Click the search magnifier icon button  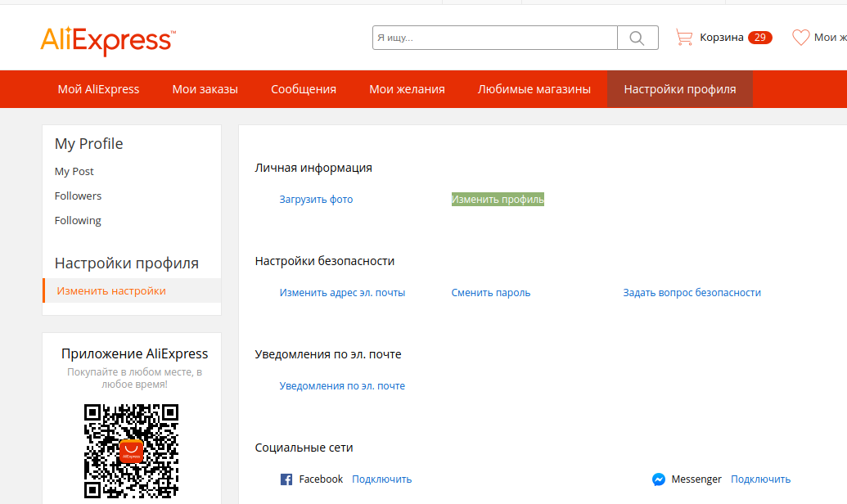638,38
